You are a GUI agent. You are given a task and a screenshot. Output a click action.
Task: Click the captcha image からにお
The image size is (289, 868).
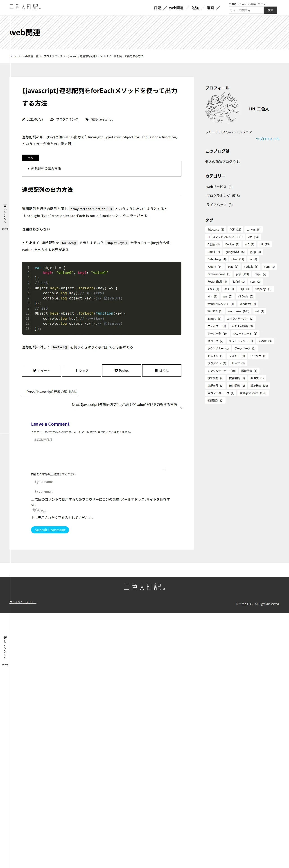[40, 511]
